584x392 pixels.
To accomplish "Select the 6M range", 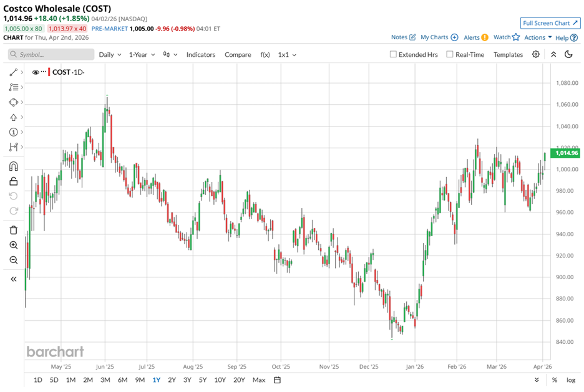I will pyautogui.click(x=122, y=380).
